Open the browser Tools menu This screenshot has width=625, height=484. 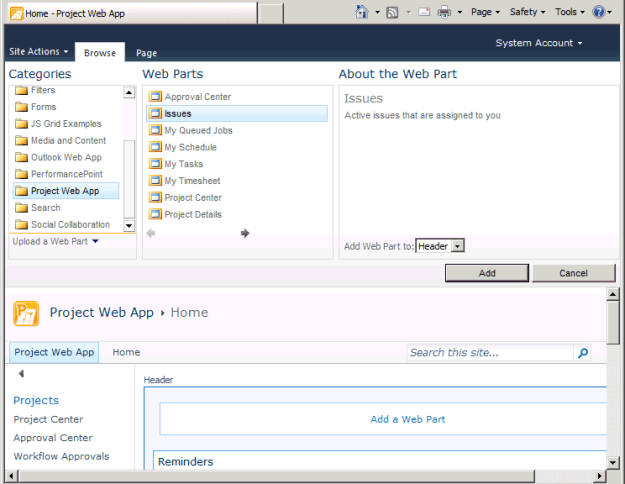pos(569,12)
